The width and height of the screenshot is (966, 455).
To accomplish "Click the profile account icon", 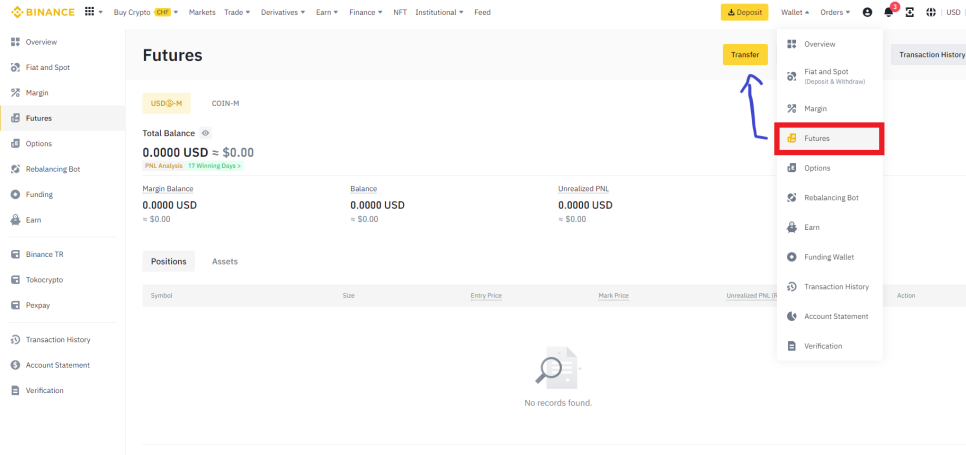I will [x=867, y=12].
